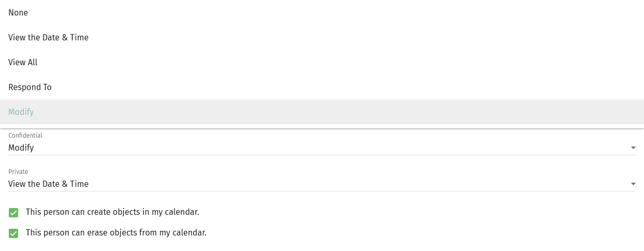Select the None option in the list

tap(18, 12)
